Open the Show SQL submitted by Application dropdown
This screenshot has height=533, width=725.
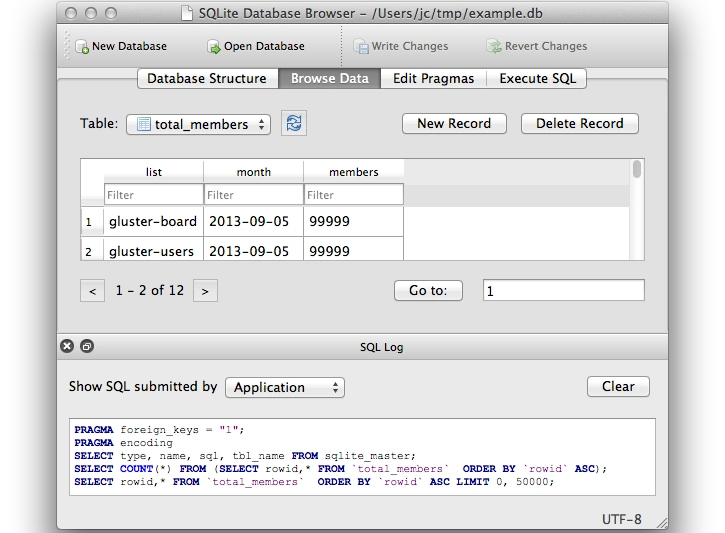[x=285, y=387]
